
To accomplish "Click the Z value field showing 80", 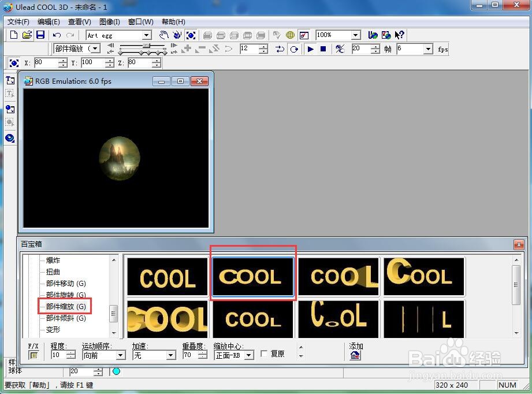I will click(x=139, y=63).
